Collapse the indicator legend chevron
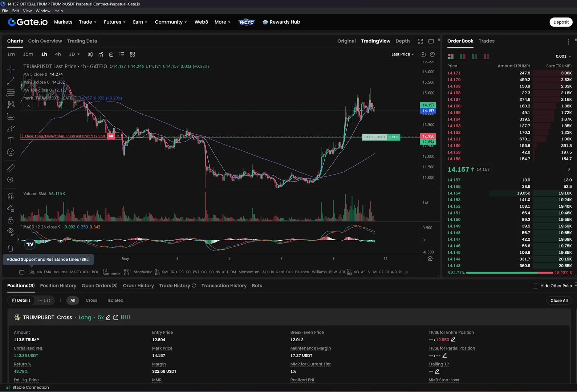 coord(28,106)
